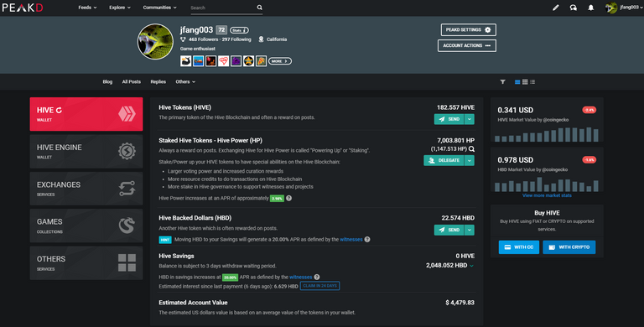Click the jfang003 snake profile picture
Viewport: 644px width, 327px height.
click(x=155, y=41)
